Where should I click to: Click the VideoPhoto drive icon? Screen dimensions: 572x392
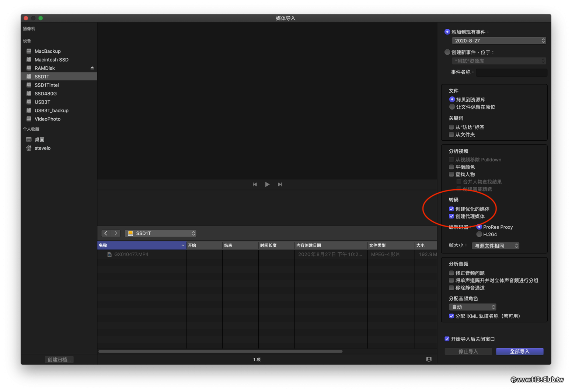point(29,119)
